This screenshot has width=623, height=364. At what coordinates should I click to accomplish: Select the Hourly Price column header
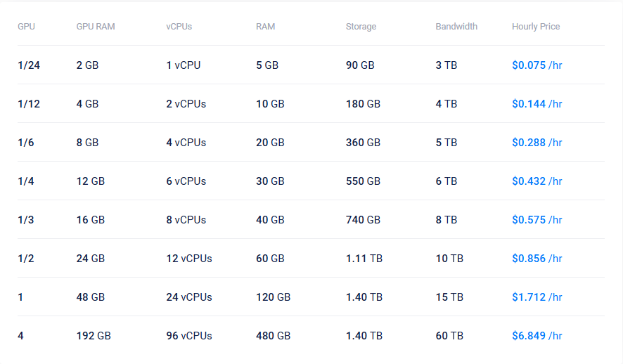click(536, 27)
